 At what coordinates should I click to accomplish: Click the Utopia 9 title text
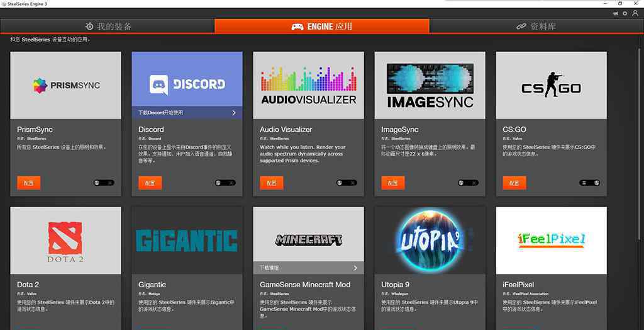395,285
